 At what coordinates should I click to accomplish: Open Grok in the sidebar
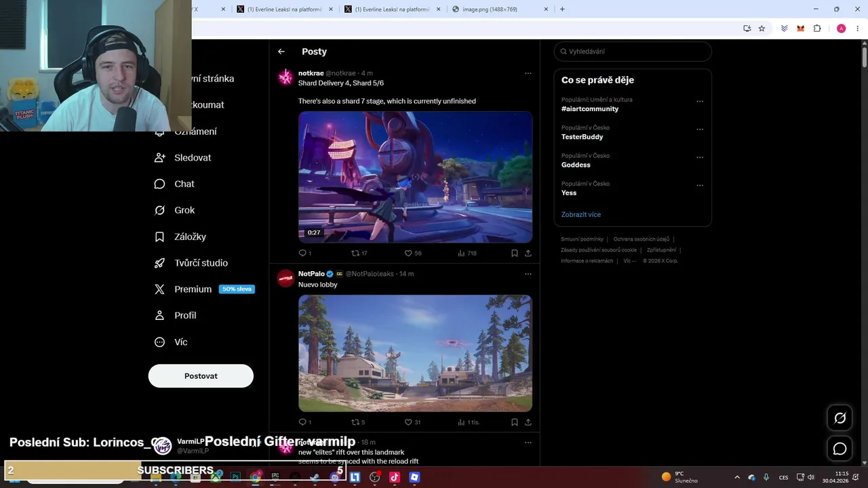tap(174, 210)
